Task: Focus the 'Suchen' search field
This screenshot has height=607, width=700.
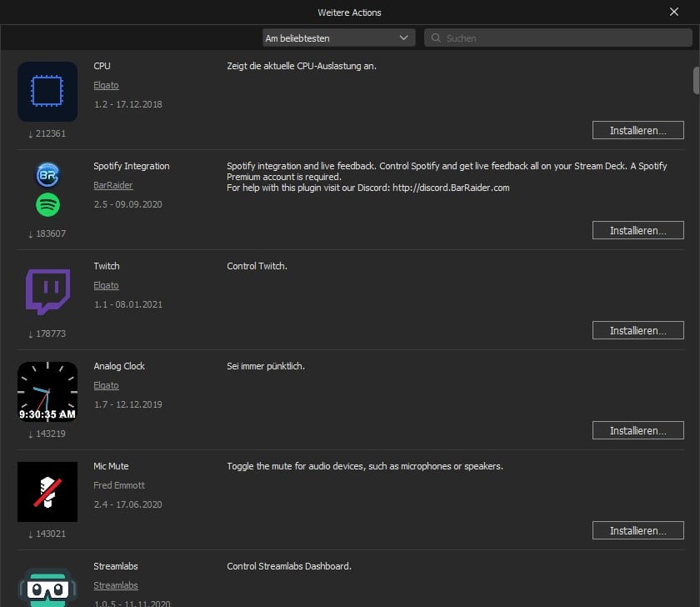Action: click(558, 38)
